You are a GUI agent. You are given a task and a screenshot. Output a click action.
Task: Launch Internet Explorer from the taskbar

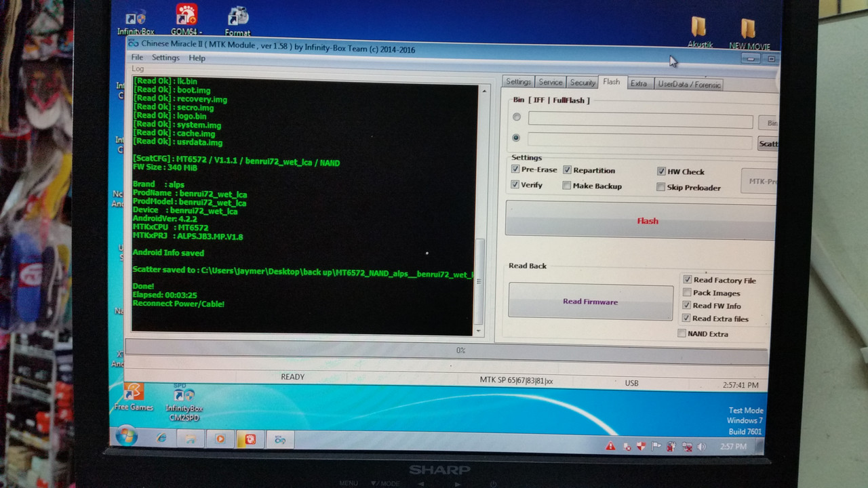161,439
